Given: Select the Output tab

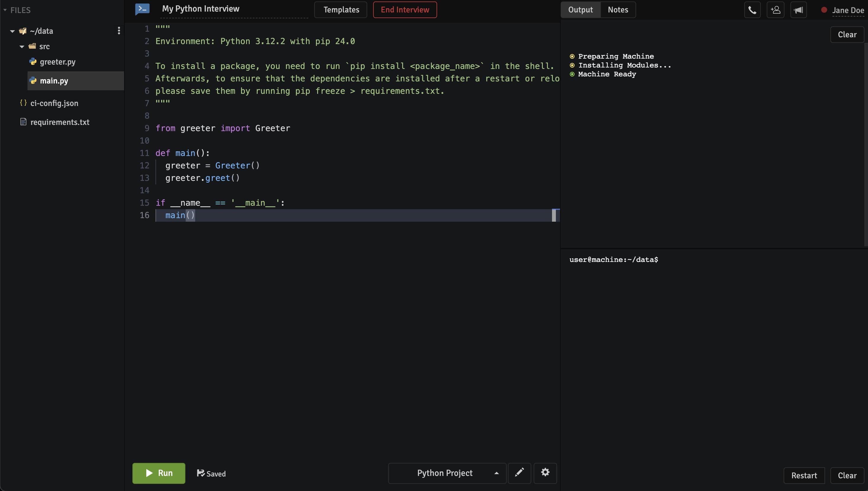Looking at the screenshot, I should [580, 10].
